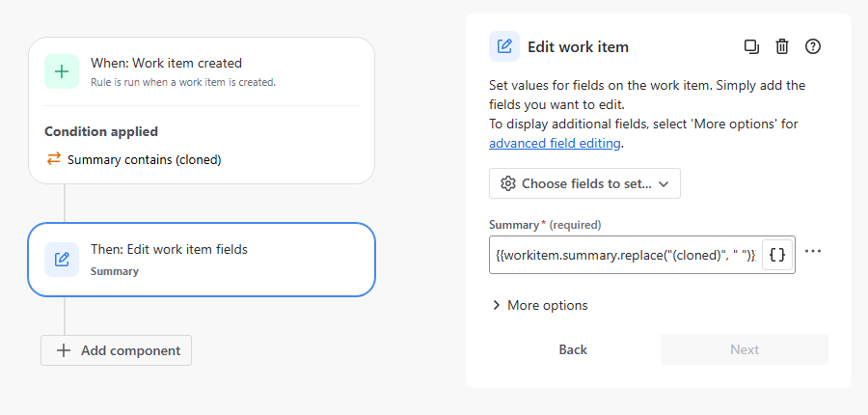The width and height of the screenshot is (868, 415).
Task: Click into the Summary input field
Action: [625, 255]
